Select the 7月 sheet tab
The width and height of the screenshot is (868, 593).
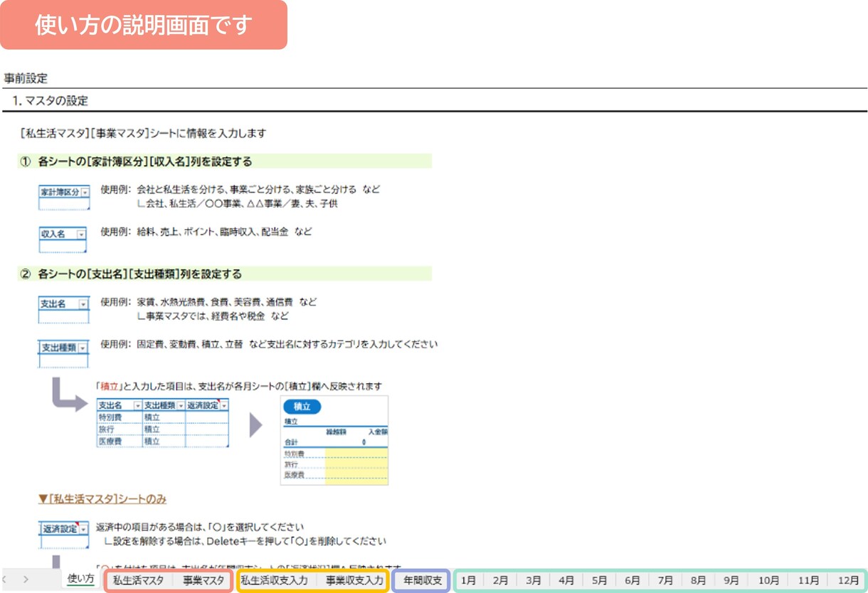tap(665, 580)
